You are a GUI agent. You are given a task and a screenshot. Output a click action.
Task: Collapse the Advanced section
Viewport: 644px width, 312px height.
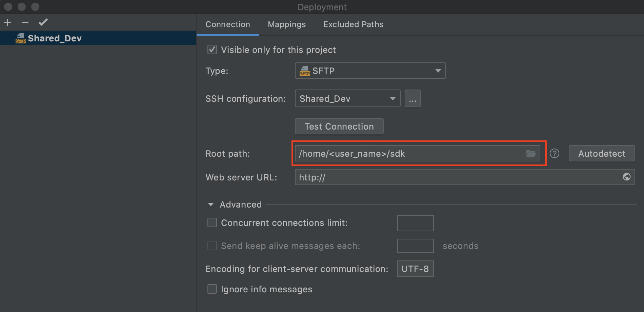[211, 204]
